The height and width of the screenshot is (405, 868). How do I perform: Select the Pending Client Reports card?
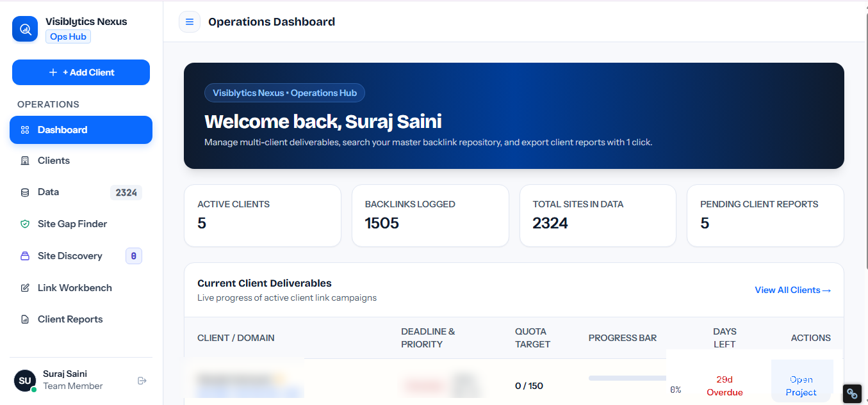766,216
